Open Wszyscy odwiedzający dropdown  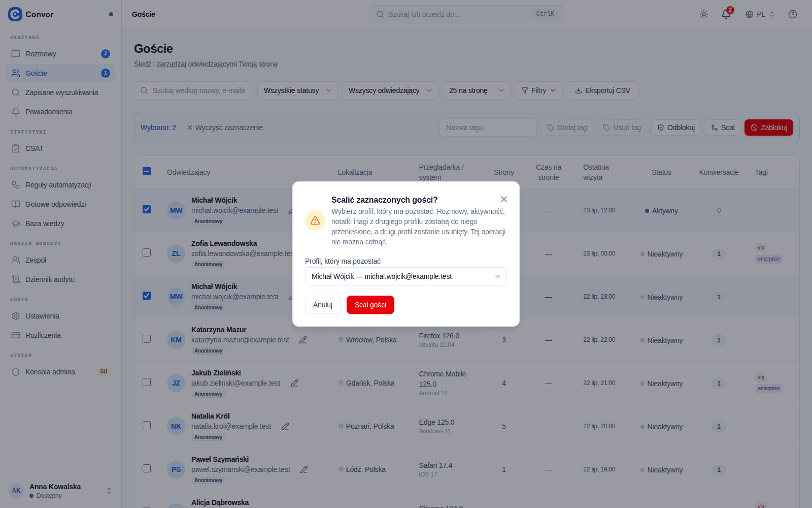coord(390,90)
